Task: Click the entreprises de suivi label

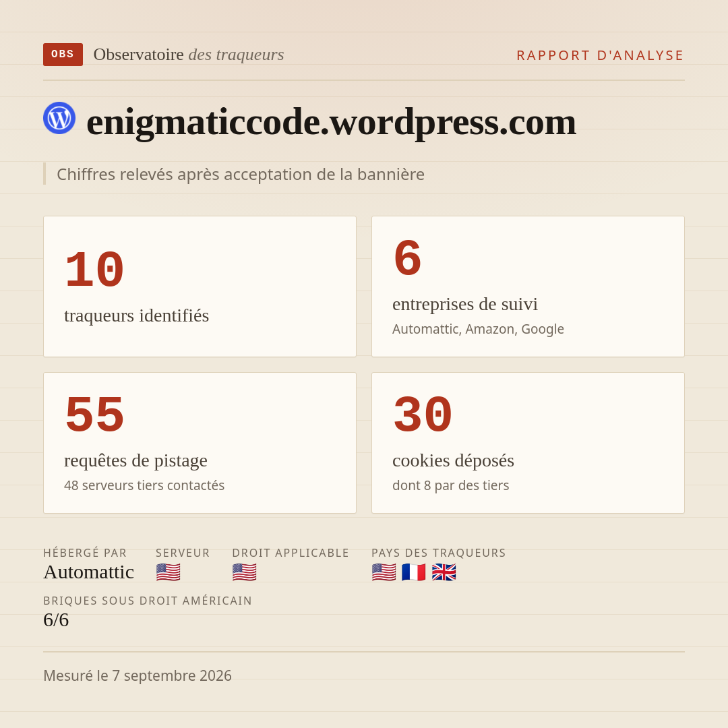Action: point(464,304)
